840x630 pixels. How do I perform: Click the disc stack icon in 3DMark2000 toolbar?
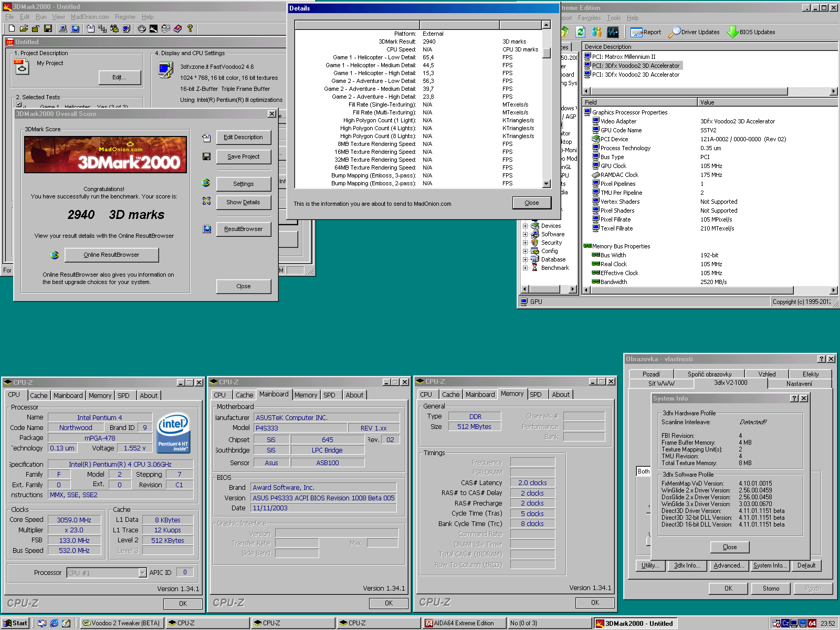(x=166, y=29)
